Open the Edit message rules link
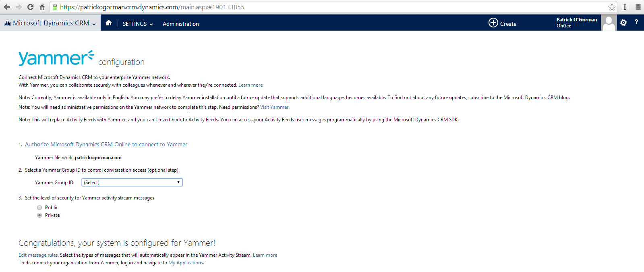644x272 pixels. pos(38,255)
